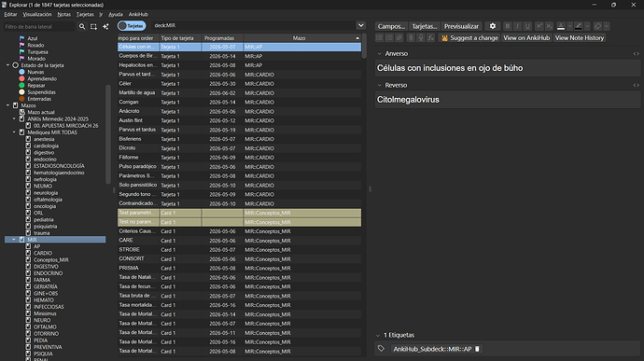Open the Ayuda menu

pyautogui.click(x=116, y=14)
